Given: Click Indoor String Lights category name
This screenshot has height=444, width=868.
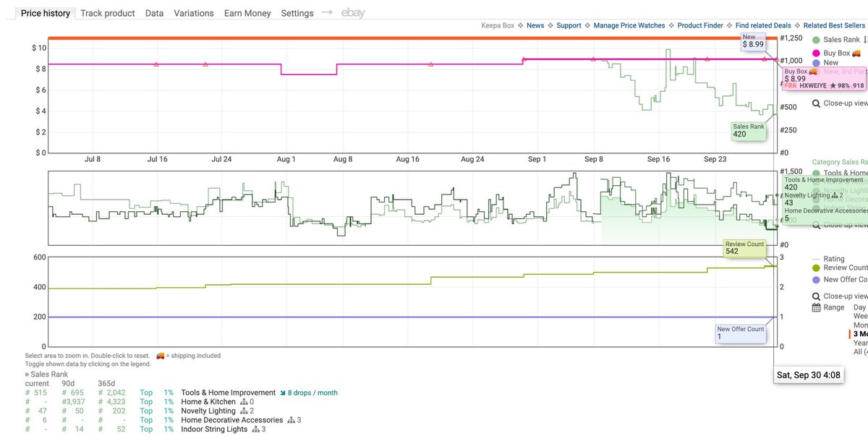Looking at the screenshot, I should click(x=214, y=430).
